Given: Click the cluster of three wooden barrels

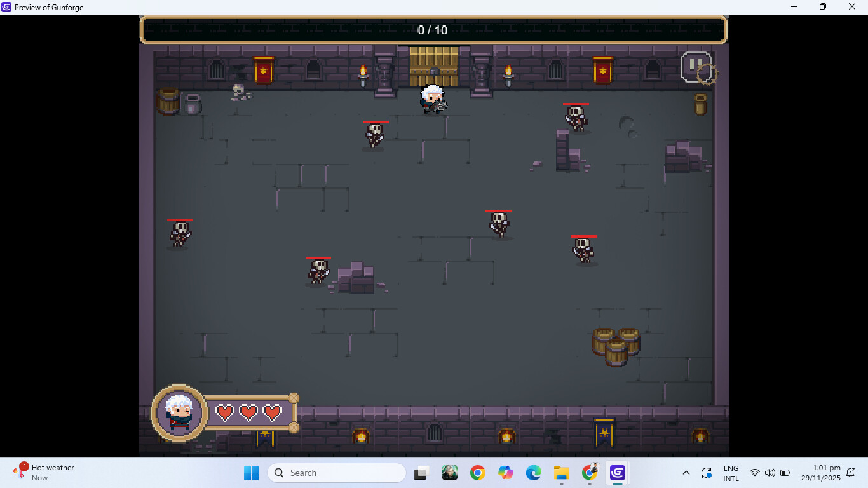Looking at the screenshot, I should tap(616, 346).
